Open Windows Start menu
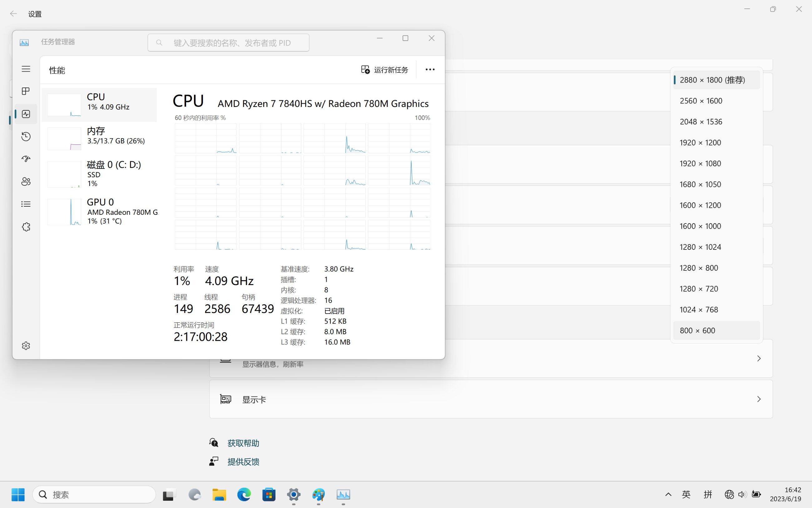 (x=18, y=494)
